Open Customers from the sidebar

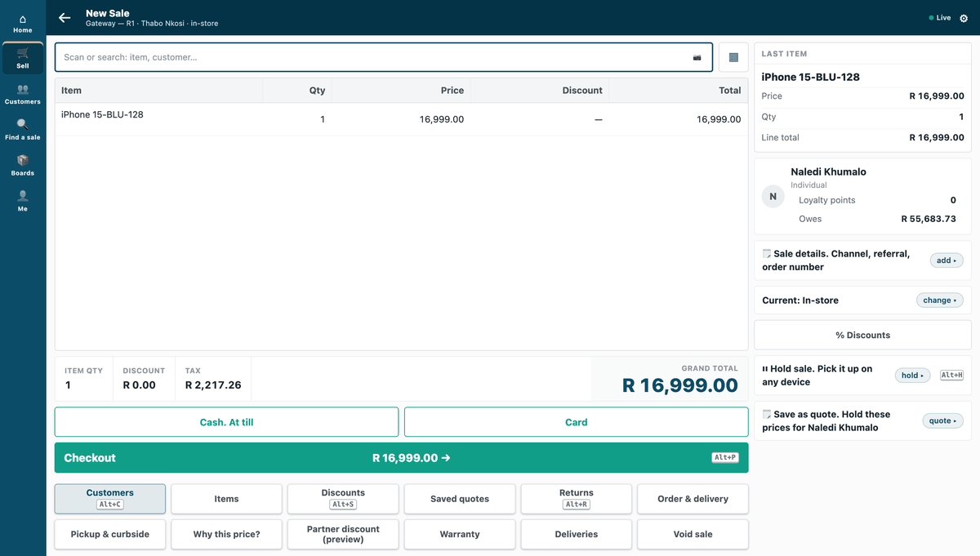click(x=23, y=95)
